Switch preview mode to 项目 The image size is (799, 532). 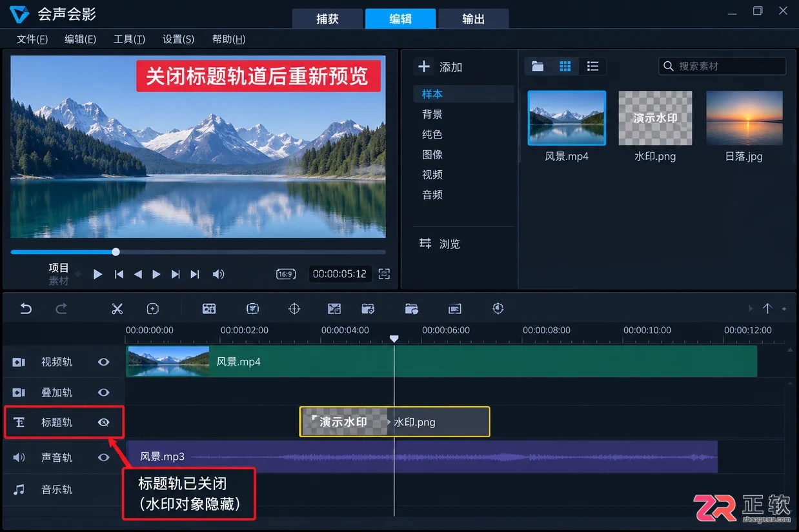[59, 268]
